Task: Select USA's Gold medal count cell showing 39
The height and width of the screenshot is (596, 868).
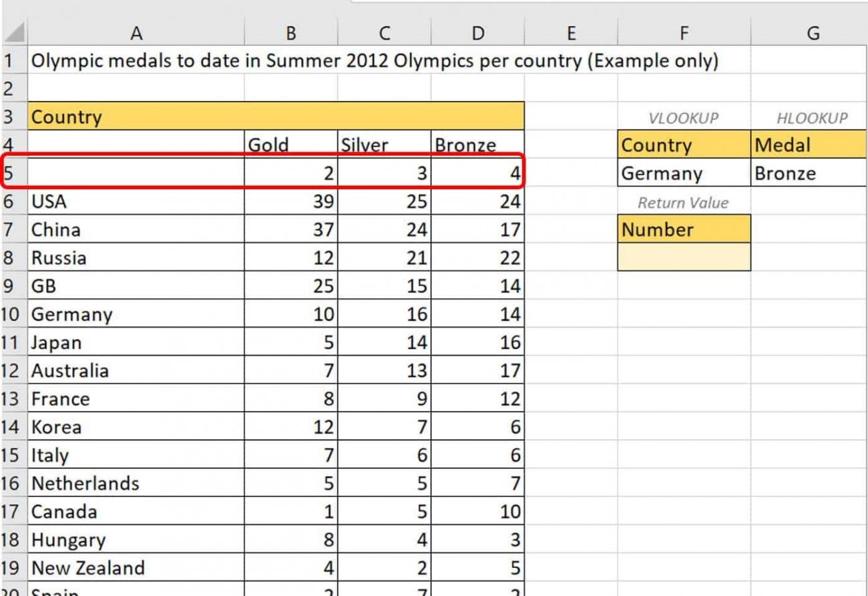Action: [291, 201]
